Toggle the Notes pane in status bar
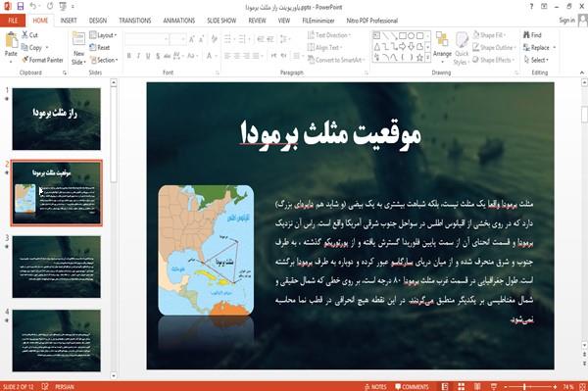This screenshot has height=391, width=588. (x=375, y=387)
